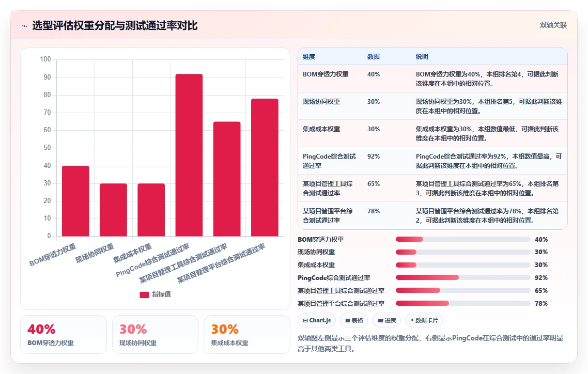Click the 集成成本权重 table row name
This screenshot has width=588, height=374.
pos(321,129)
